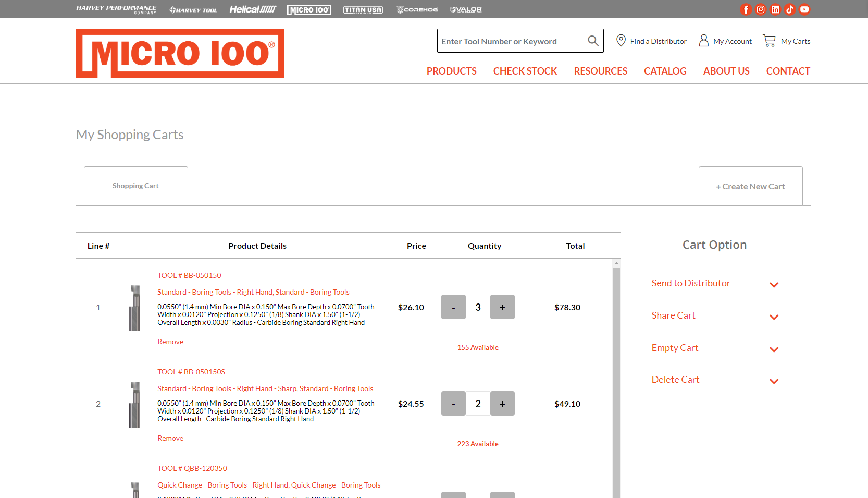Click the search magnifier icon
The height and width of the screenshot is (498, 868).
[593, 41]
